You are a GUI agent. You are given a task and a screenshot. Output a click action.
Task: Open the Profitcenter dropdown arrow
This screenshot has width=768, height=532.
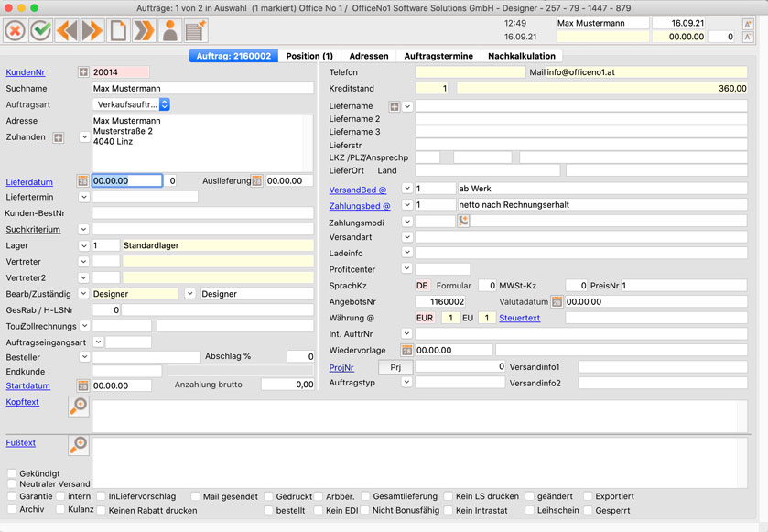[x=406, y=268]
